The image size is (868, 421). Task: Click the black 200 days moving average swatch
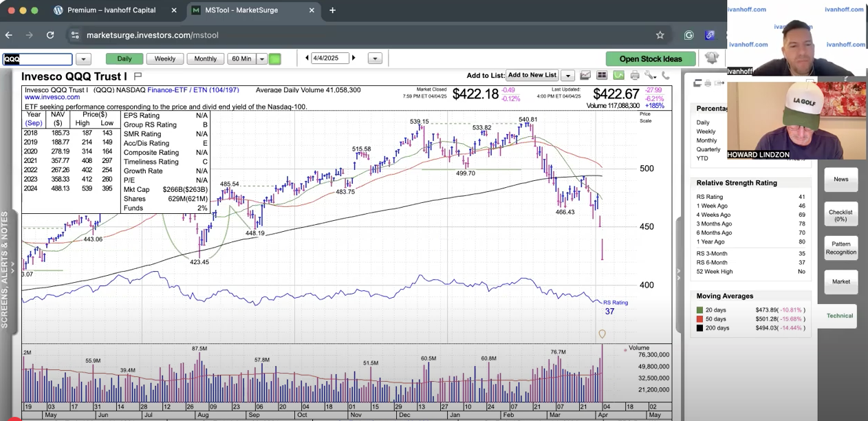click(x=699, y=328)
